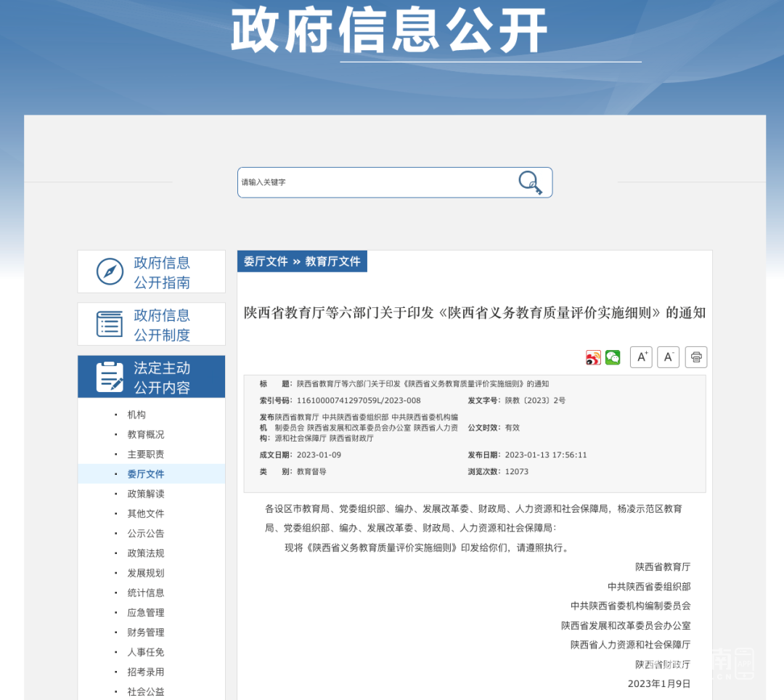Open 教育厅文件 breadcrumb link
The height and width of the screenshot is (700, 784).
[x=332, y=261]
